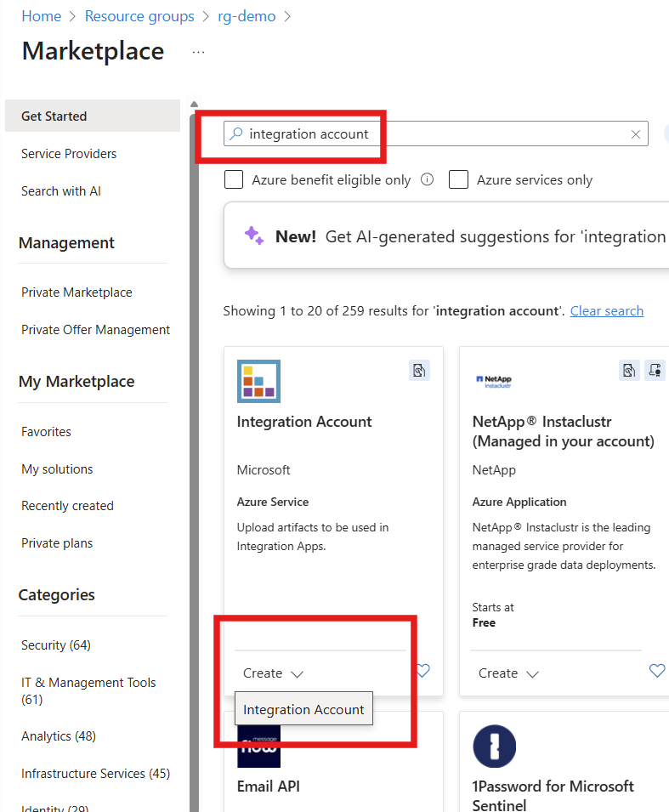Go to the rg-demo breadcrumb

tap(247, 16)
